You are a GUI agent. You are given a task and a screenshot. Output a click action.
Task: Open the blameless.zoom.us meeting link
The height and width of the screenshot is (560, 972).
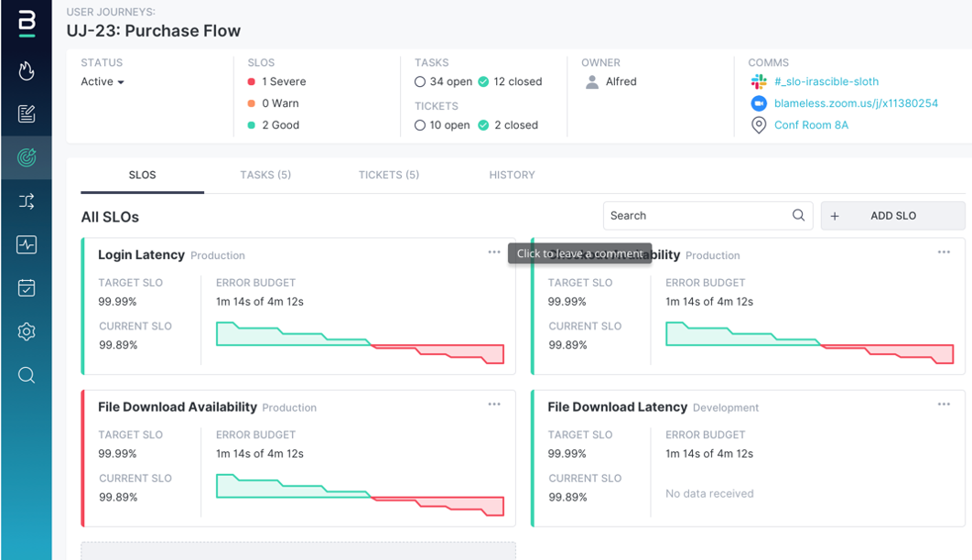point(856,103)
